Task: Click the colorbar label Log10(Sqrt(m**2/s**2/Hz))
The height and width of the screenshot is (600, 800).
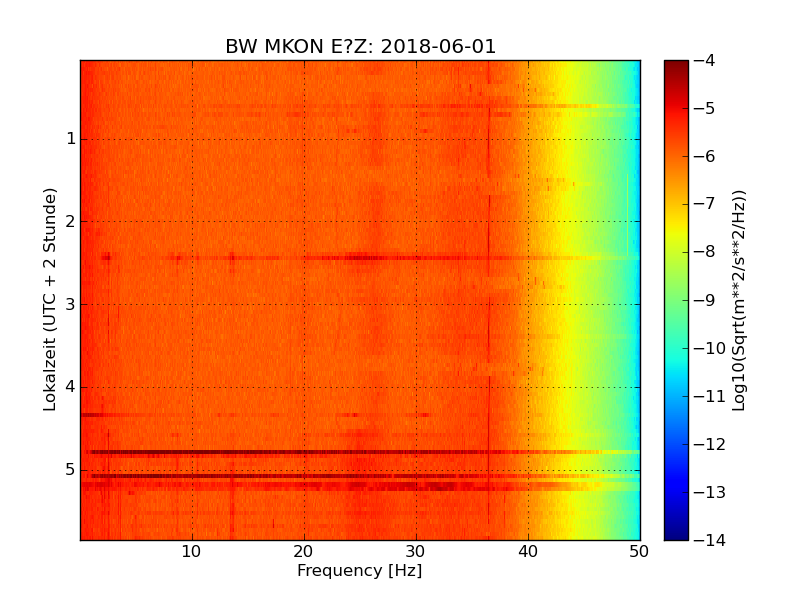Action: (738, 301)
